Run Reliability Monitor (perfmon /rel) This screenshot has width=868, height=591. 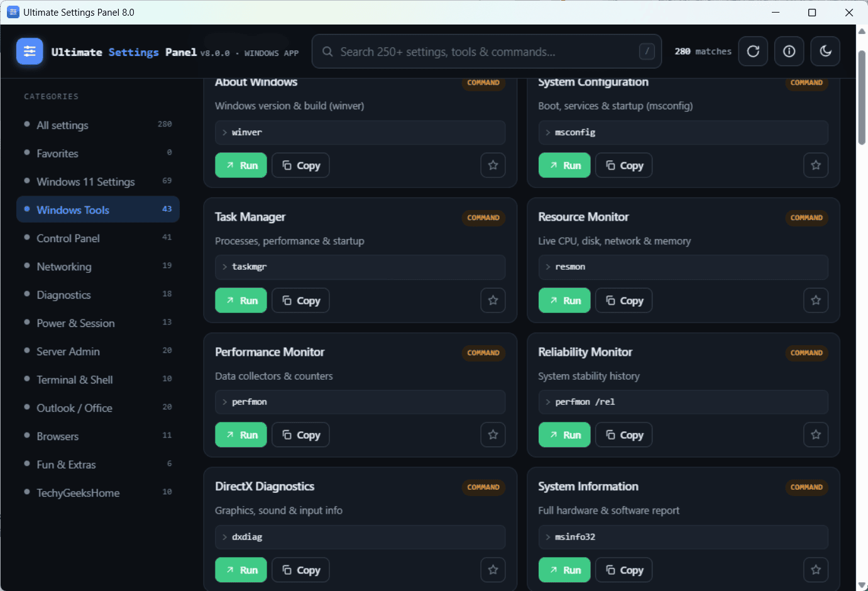[x=564, y=435]
